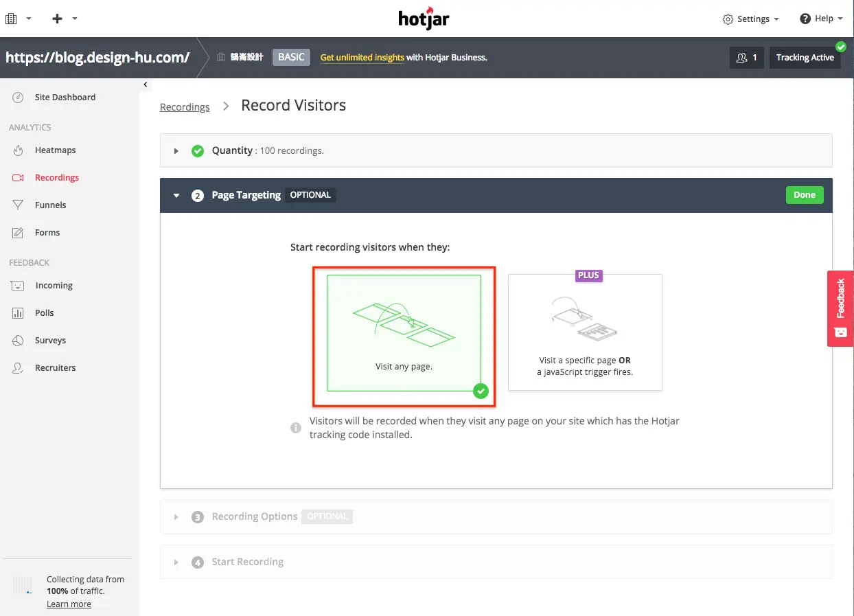The image size is (854, 616).
Task: Open Heatmaps in sidebar
Action: (x=56, y=150)
